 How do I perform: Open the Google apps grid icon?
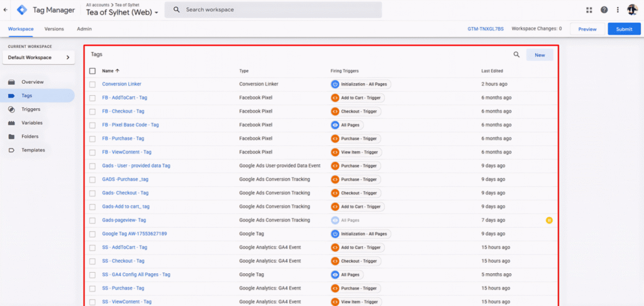coord(589,10)
